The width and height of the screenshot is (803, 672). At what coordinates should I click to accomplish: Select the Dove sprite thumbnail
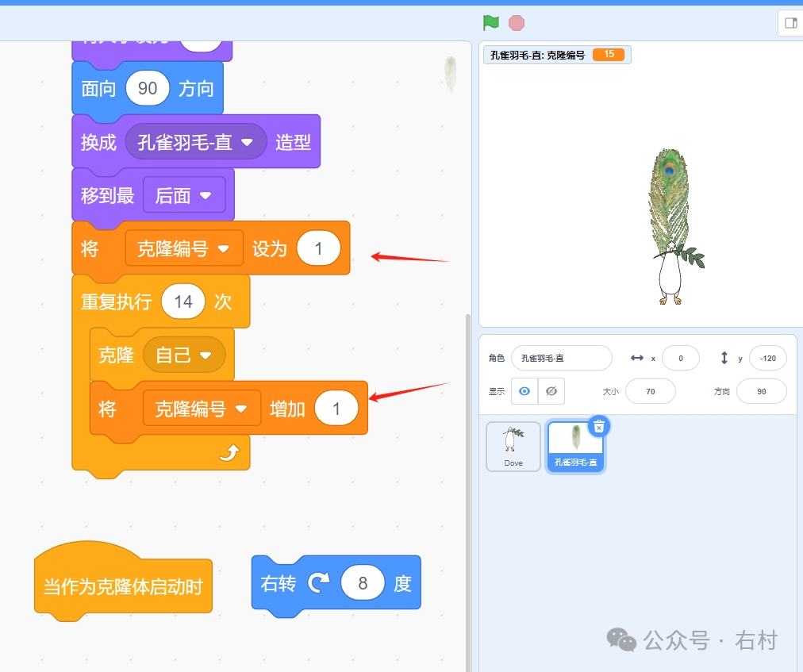click(513, 445)
